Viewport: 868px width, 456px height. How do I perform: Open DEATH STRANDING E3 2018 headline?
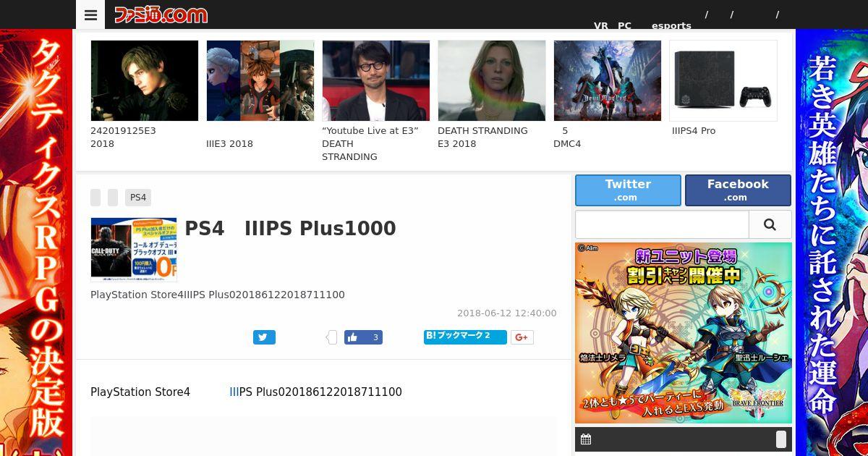[482, 137]
